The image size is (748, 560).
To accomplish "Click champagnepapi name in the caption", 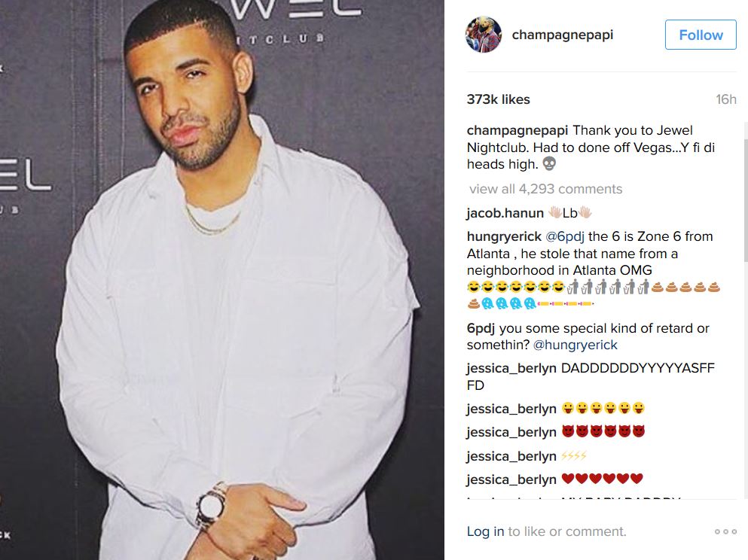I will point(517,130).
